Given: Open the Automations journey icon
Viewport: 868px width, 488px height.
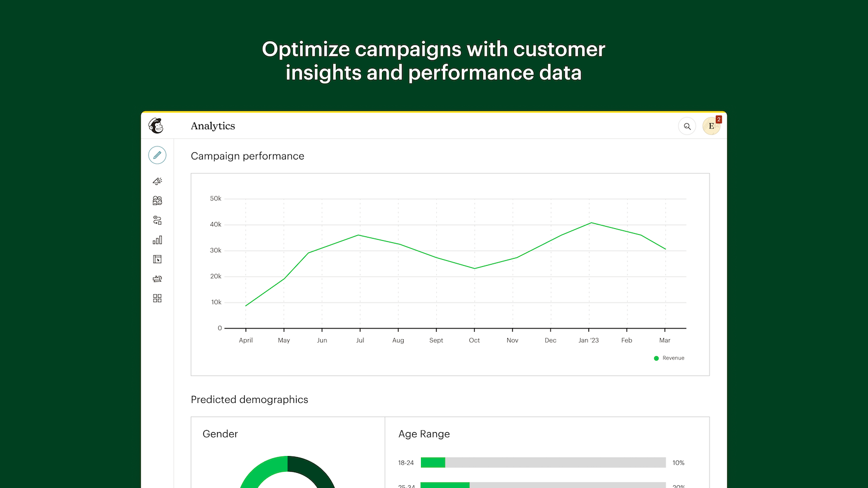Looking at the screenshot, I should coord(157,220).
